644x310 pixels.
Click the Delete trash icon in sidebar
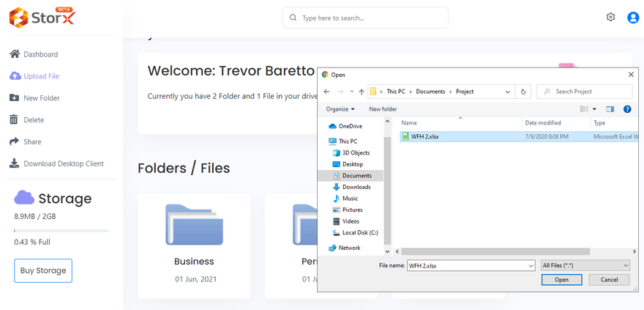click(14, 120)
